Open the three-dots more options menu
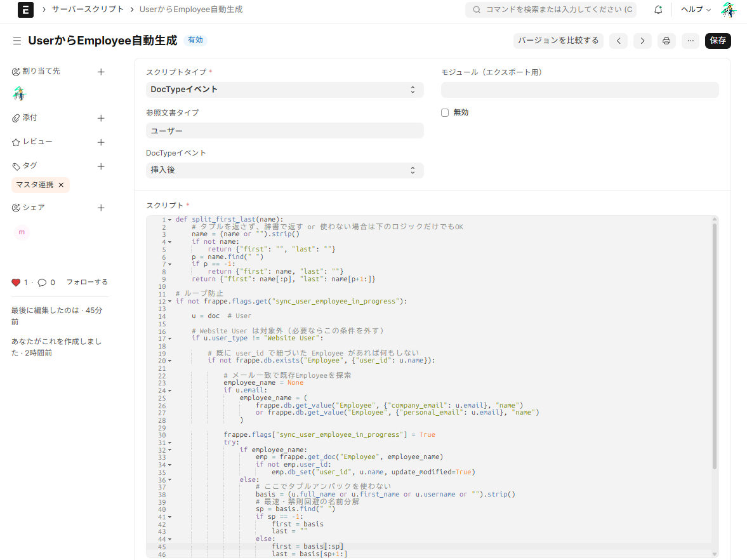Screen dimensions: 747x560 pyautogui.click(x=691, y=41)
